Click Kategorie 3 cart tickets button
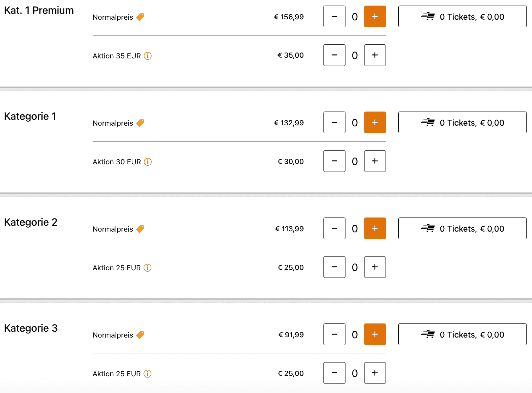532x393 pixels. (x=462, y=334)
